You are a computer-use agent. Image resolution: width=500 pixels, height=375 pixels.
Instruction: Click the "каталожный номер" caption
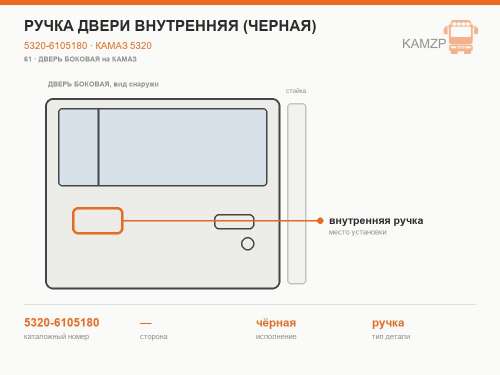coord(56,337)
